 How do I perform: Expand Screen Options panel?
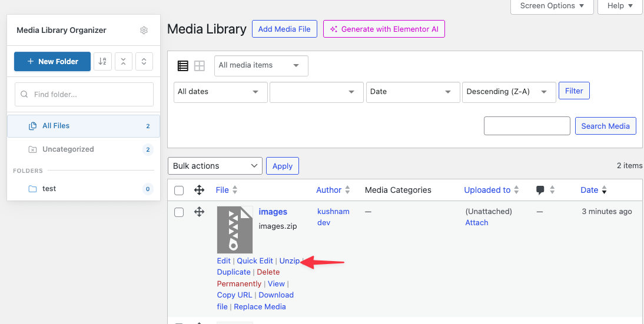tap(552, 6)
